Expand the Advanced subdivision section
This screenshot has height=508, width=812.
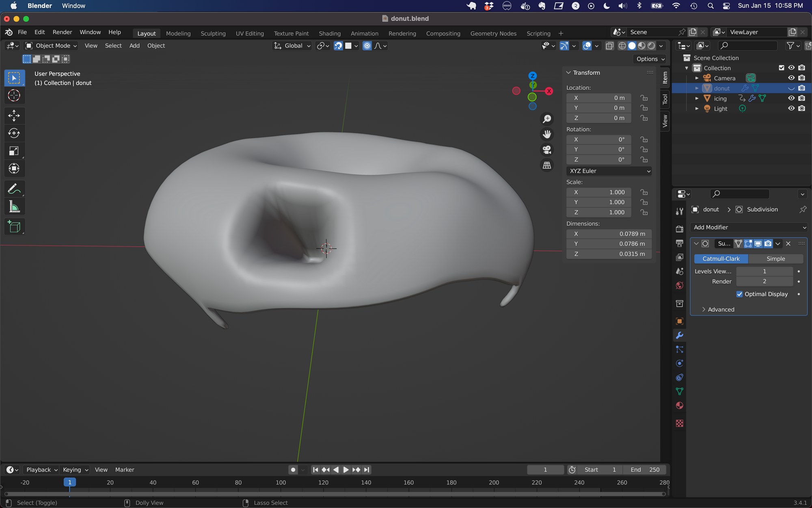point(721,310)
